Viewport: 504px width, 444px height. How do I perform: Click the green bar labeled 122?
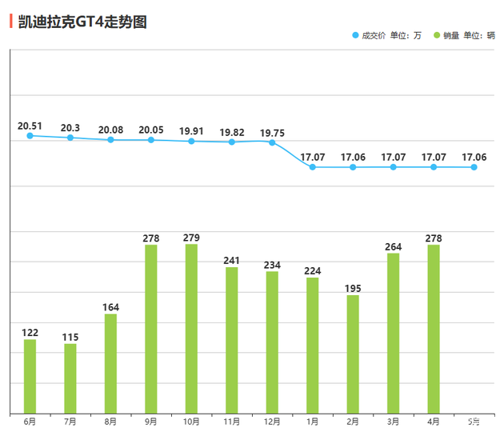click(30, 376)
